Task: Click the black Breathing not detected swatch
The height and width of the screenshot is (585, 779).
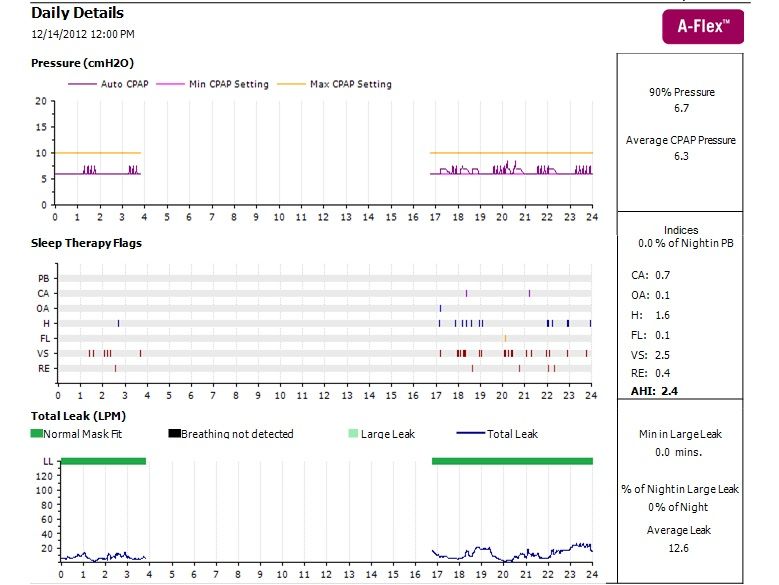Action: [174, 434]
